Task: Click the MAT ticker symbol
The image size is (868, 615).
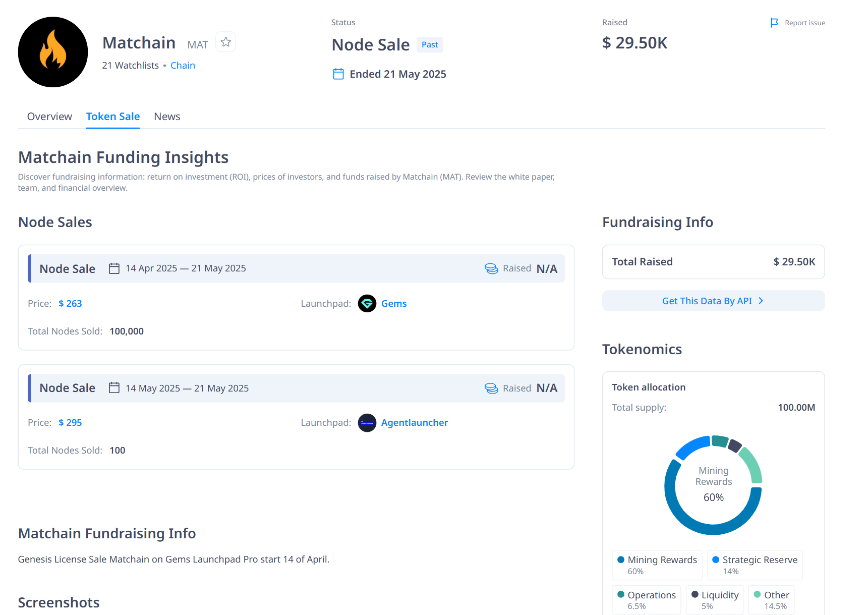Action: pyautogui.click(x=198, y=45)
